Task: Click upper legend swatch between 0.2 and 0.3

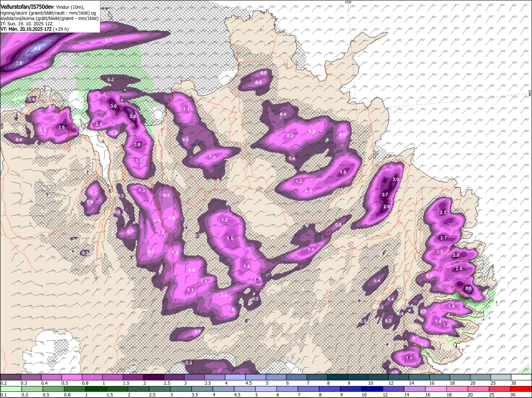Action: (11, 377)
